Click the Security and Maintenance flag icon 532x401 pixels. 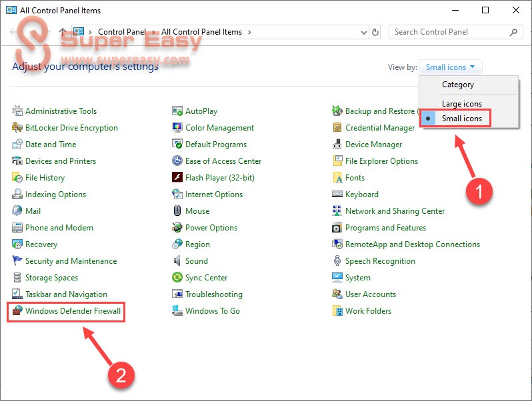17,260
